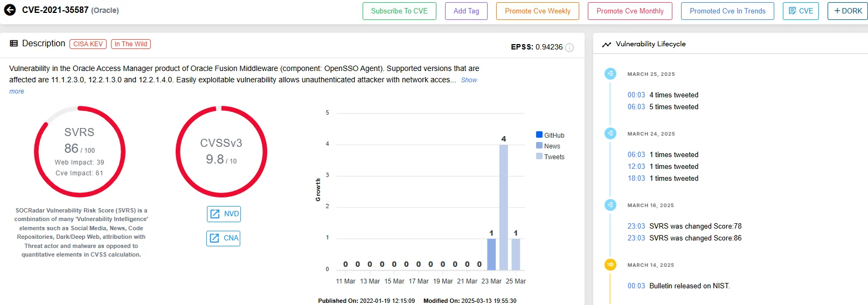This screenshot has width=868, height=305.
Task: Click the March 16 timeline marker icon
Action: [610, 205]
